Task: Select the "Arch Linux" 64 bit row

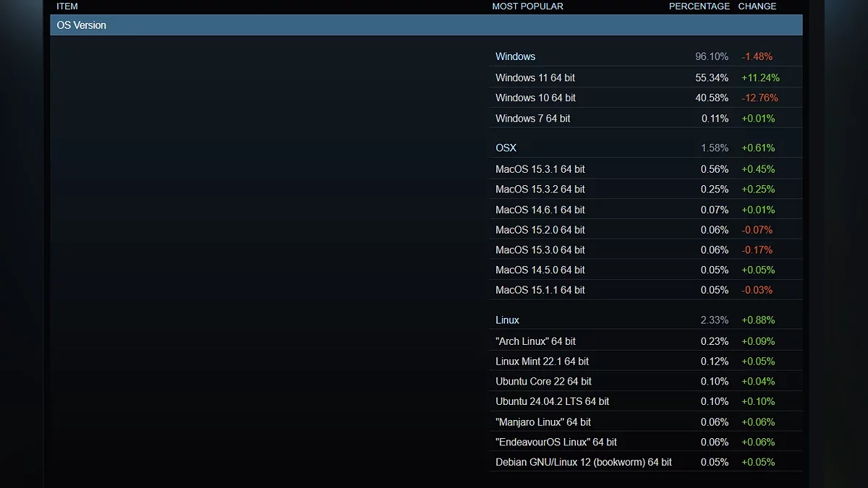Action: pyautogui.click(x=535, y=341)
